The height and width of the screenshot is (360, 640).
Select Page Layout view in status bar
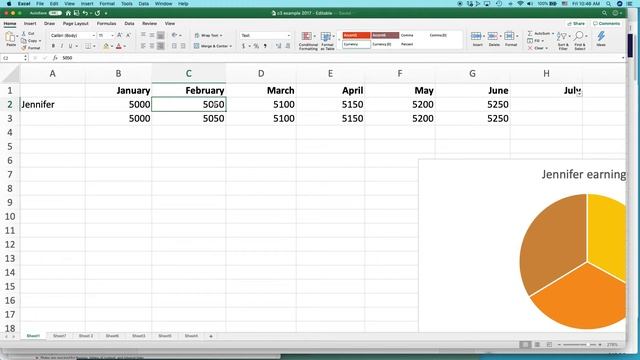coord(537,344)
